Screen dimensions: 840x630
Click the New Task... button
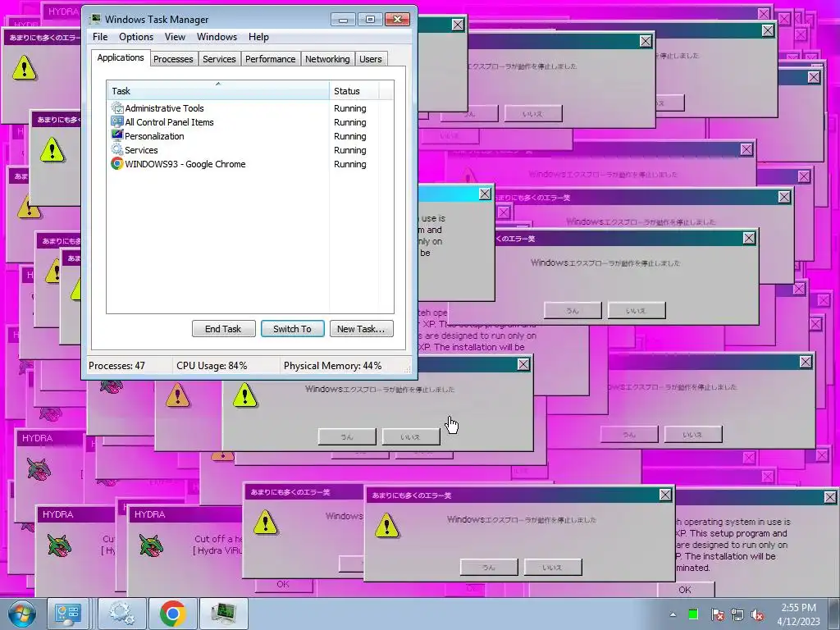coord(361,329)
